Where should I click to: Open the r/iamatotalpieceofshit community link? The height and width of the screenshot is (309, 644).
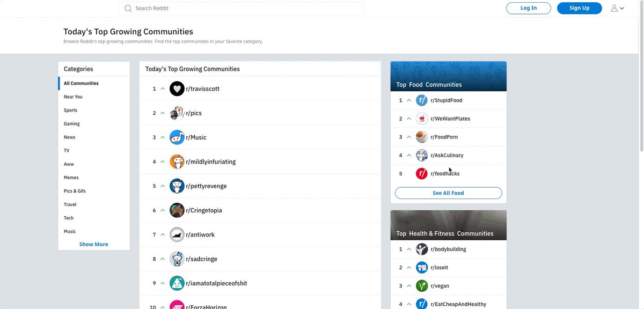(x=216, y=283)
